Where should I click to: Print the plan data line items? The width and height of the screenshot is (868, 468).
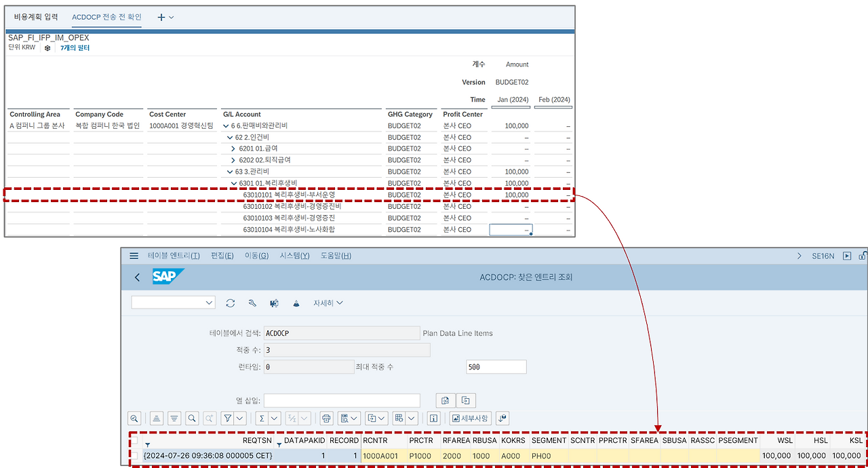[x=326, y=418]
